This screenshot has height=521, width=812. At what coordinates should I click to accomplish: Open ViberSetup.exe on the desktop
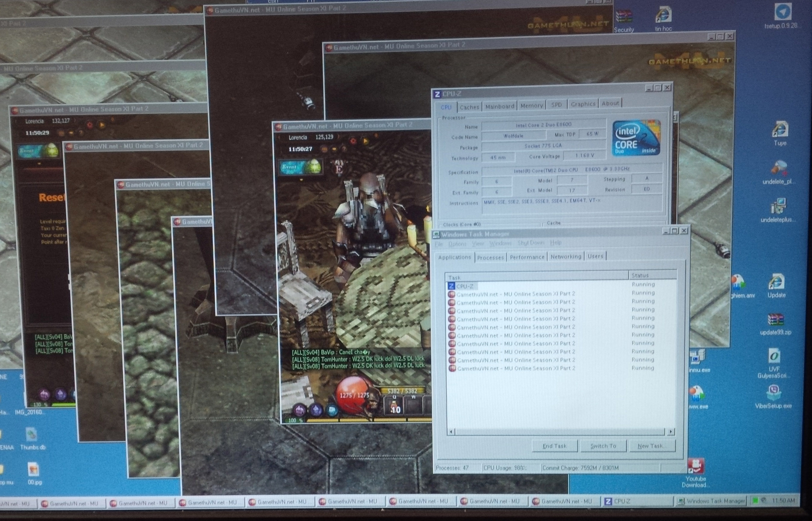[774, 392]
